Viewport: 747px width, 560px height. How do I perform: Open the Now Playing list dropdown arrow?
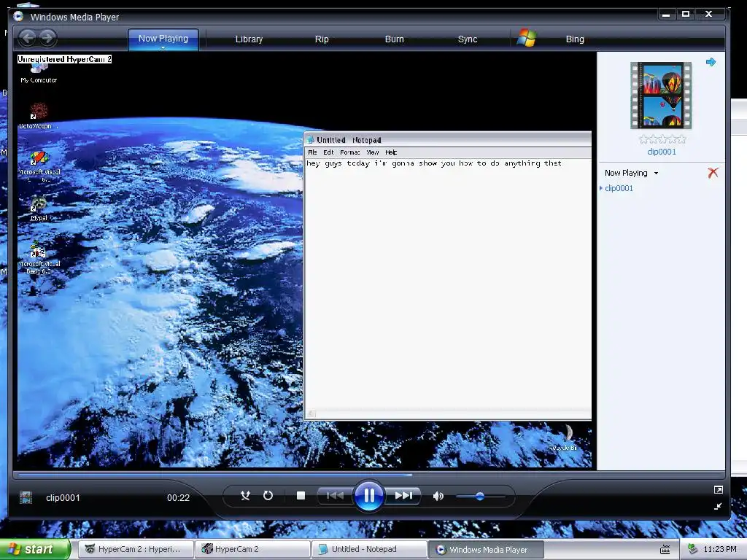[x=656, y=174]
